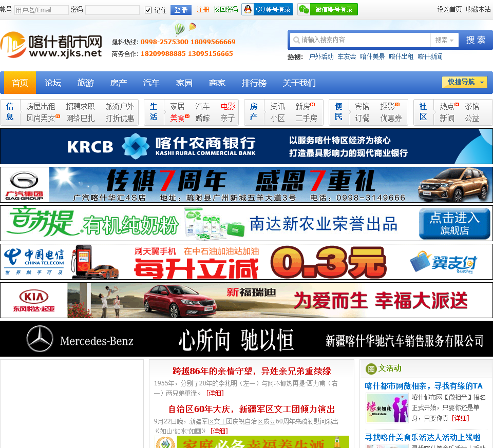
Task: Click the 公益 link
Action: tap(472, 118)
